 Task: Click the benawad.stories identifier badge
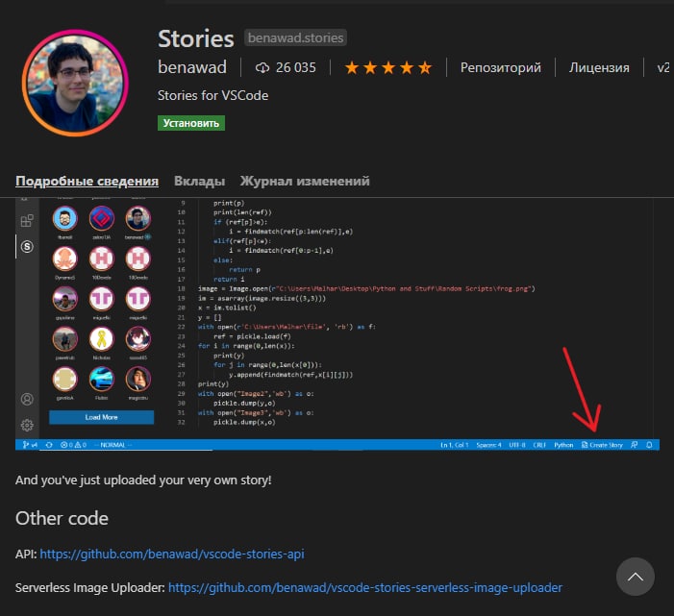296,37
